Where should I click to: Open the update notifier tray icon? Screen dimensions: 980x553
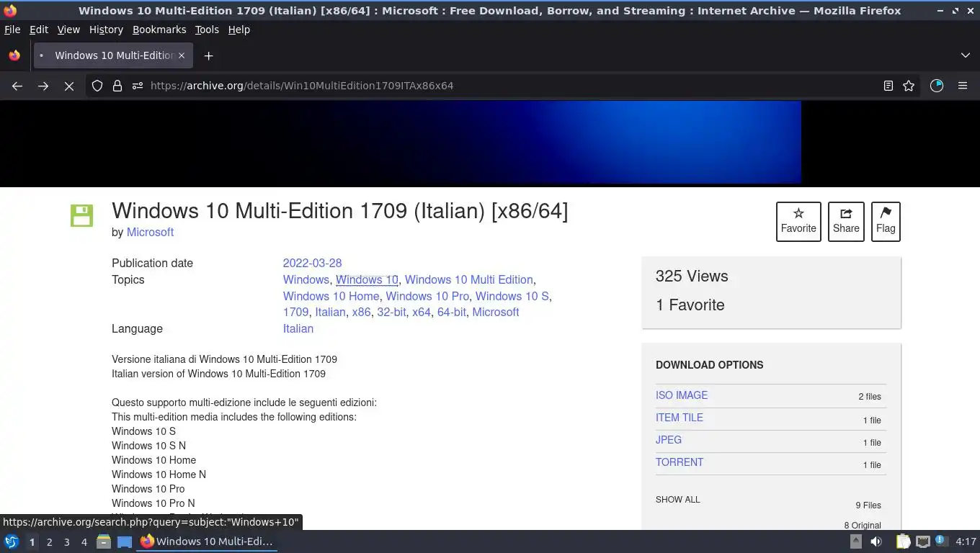click(940, 541)
